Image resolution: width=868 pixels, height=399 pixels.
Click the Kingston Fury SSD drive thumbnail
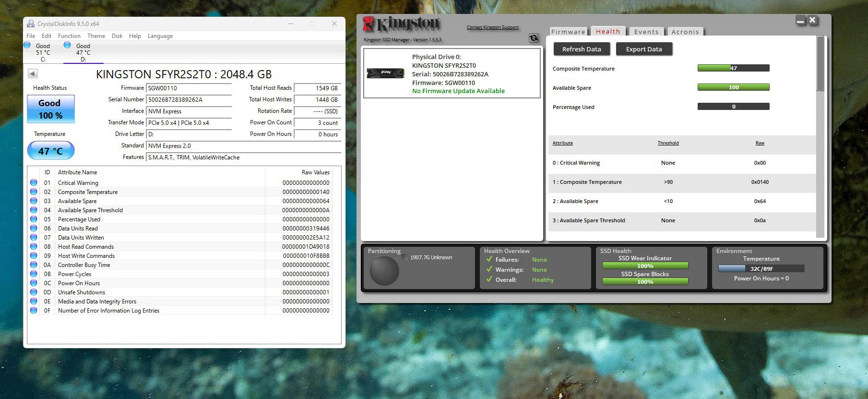(x=385, y=73)
